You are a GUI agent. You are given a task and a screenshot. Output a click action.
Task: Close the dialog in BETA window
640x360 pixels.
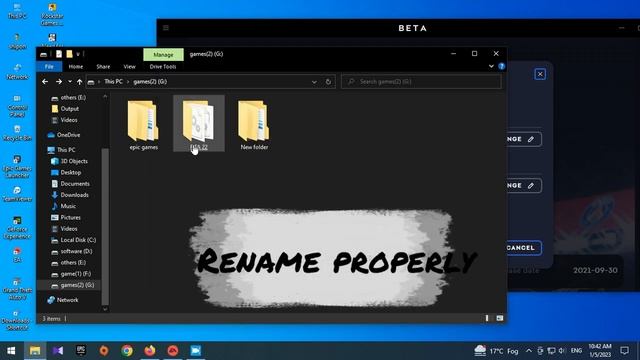(x=540, y=74)
